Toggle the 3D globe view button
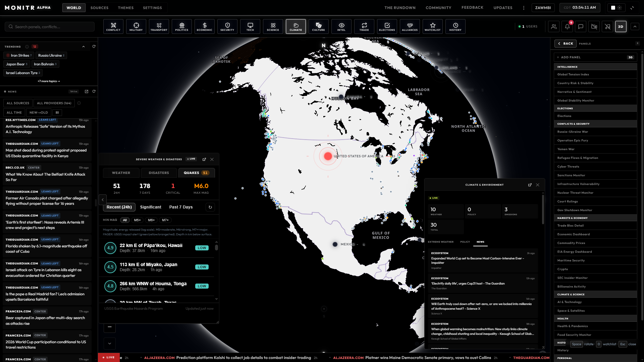The image size is (644, 362). (621, 26)
